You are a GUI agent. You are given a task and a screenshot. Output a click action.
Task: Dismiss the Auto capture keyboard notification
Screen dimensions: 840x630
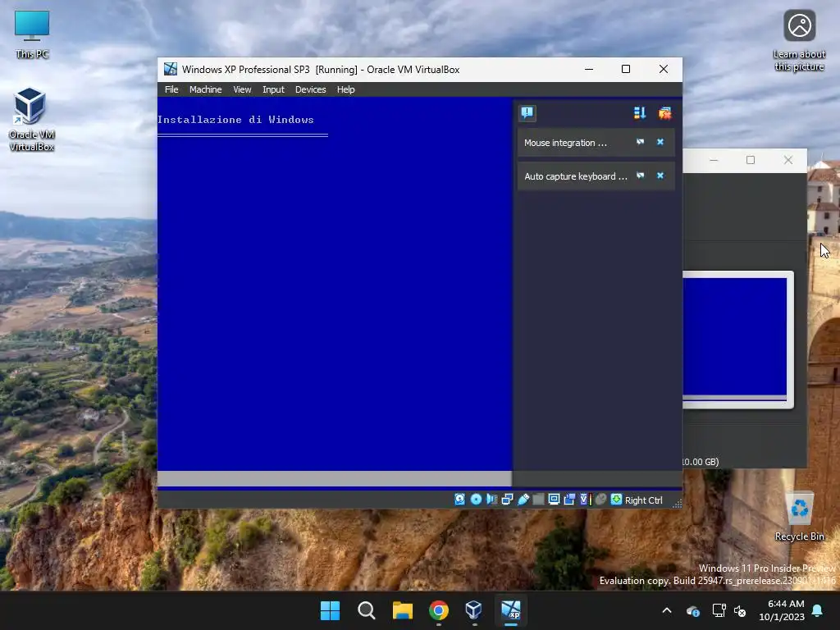click(x=660, y=176)
